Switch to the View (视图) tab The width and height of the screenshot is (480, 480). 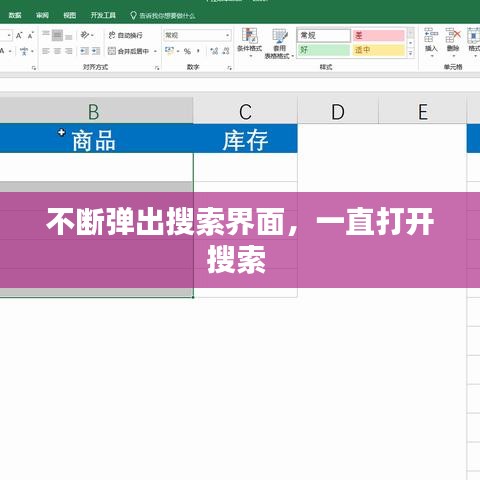[70, 15]
